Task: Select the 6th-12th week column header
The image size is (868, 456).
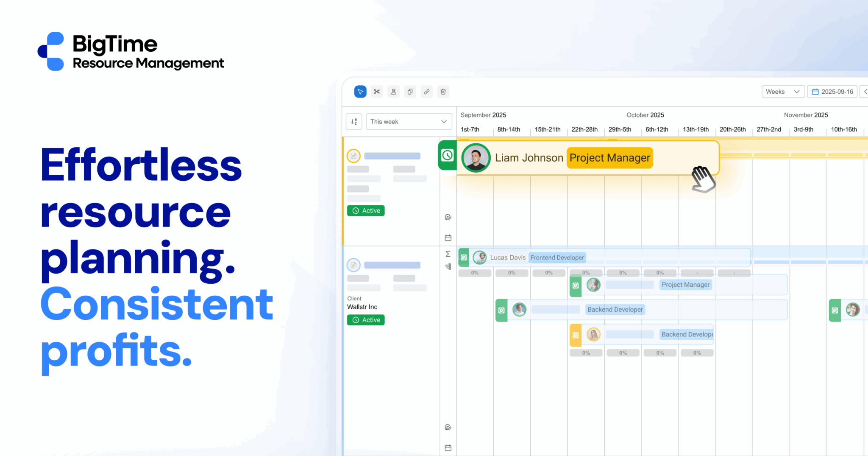Action: point(657,129)
